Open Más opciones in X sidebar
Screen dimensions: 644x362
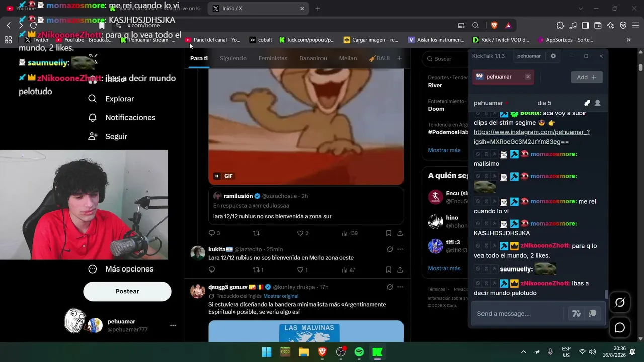(x=121, y=269)
